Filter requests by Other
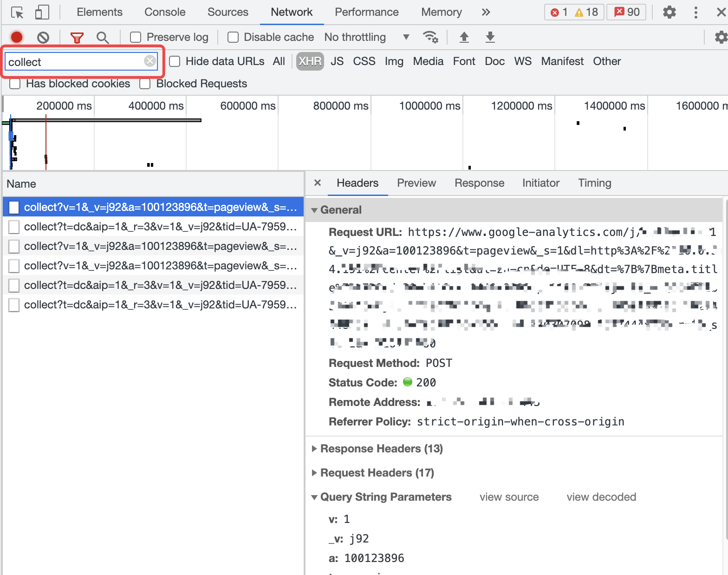This screenshot has width=728, height=575. tap(607, 61)
